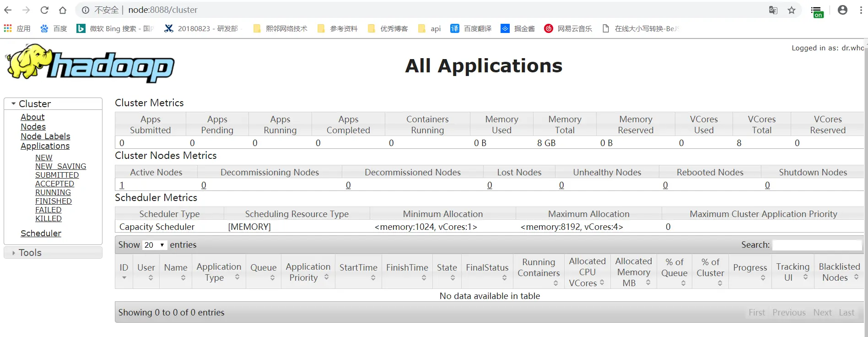
Task: Open the 掘金酱 bookmark
Action: tap(518, 28)
